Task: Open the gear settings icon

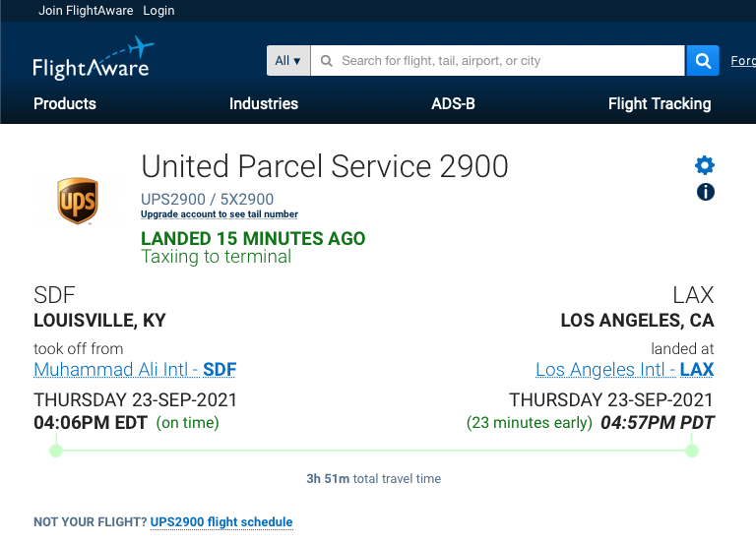Action: point(705,165)
